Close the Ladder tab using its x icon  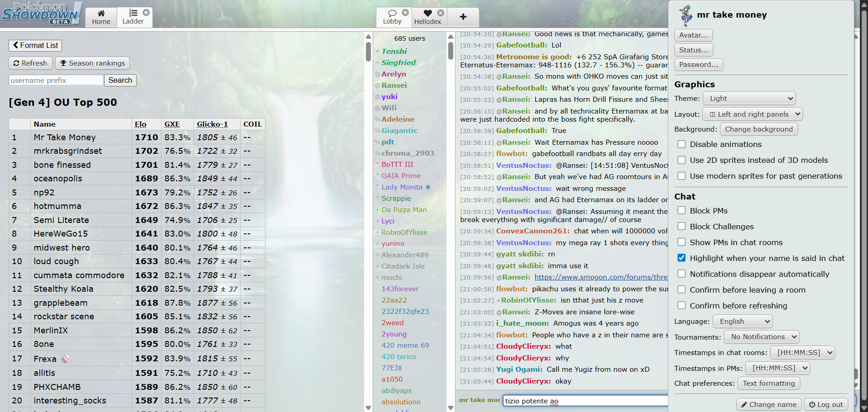tap(146, 13)
